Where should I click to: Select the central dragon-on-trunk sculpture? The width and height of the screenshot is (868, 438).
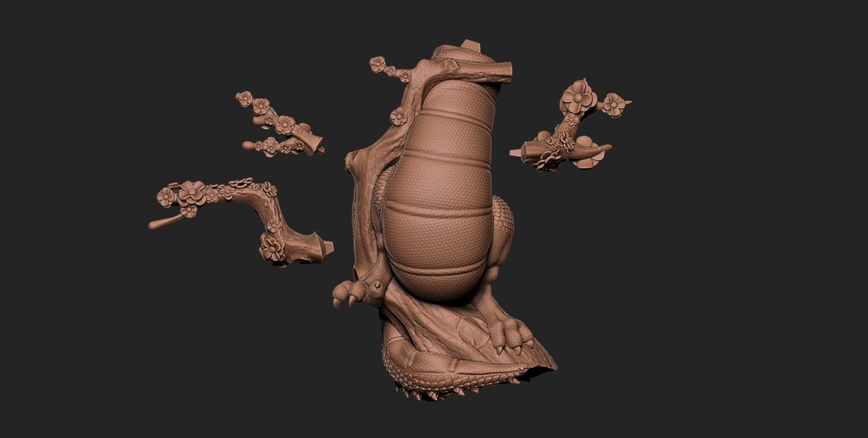[443, 221]
